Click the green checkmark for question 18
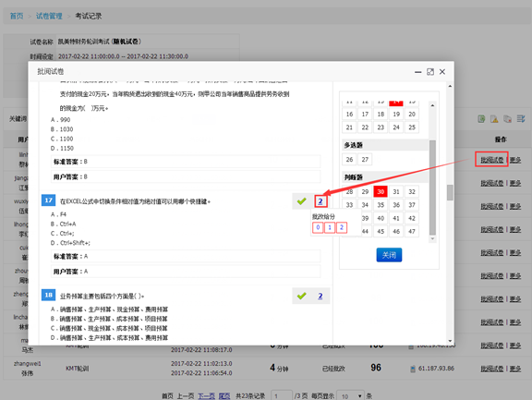Image resolution: width=532 pixels, height=400 pixels. point(301,297)
